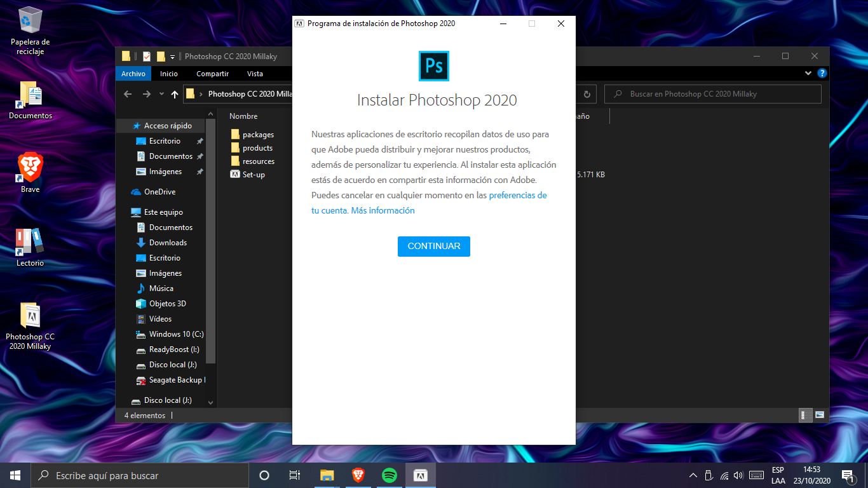Open the recent locations dropdown in Explorer

(x=161, y=94)
